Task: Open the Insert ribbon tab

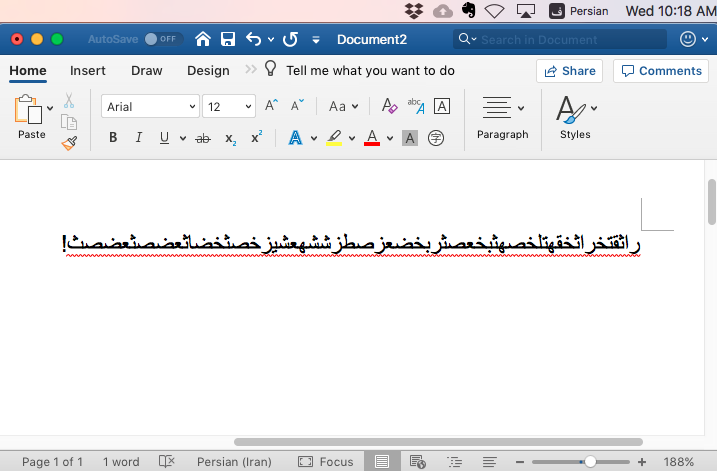Action: click(88, 70)
